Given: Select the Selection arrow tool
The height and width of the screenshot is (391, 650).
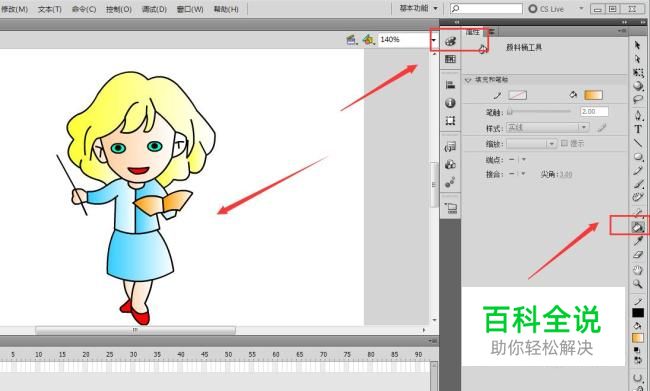Looking at the screenshot, I should coord(638,45).
